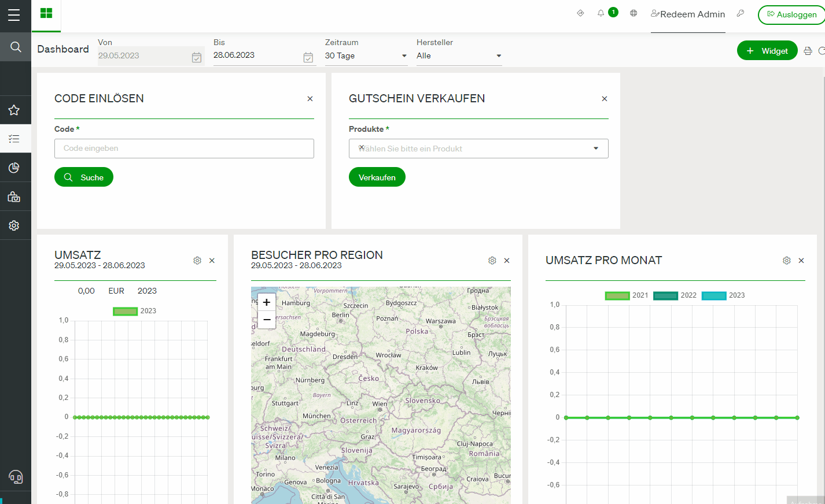
Task: Toggle the 2021 legend swatch
Action: (617, 296)
